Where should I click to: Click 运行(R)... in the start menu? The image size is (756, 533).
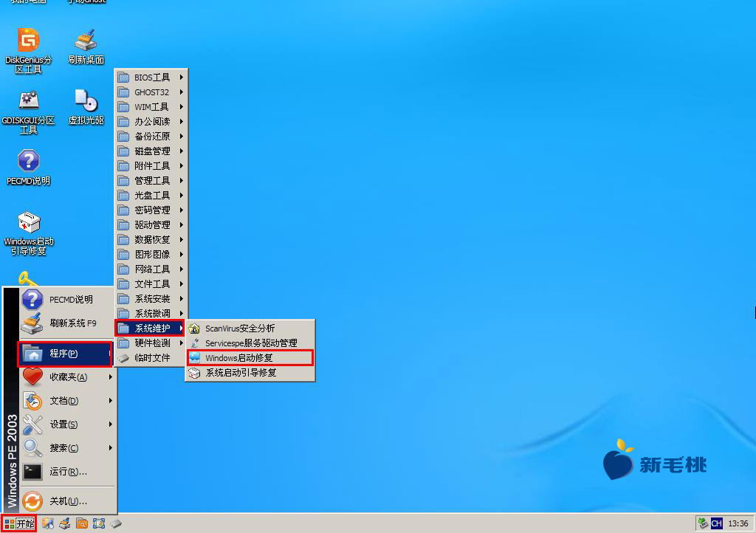pyautogui.click(x=67, y=471)
